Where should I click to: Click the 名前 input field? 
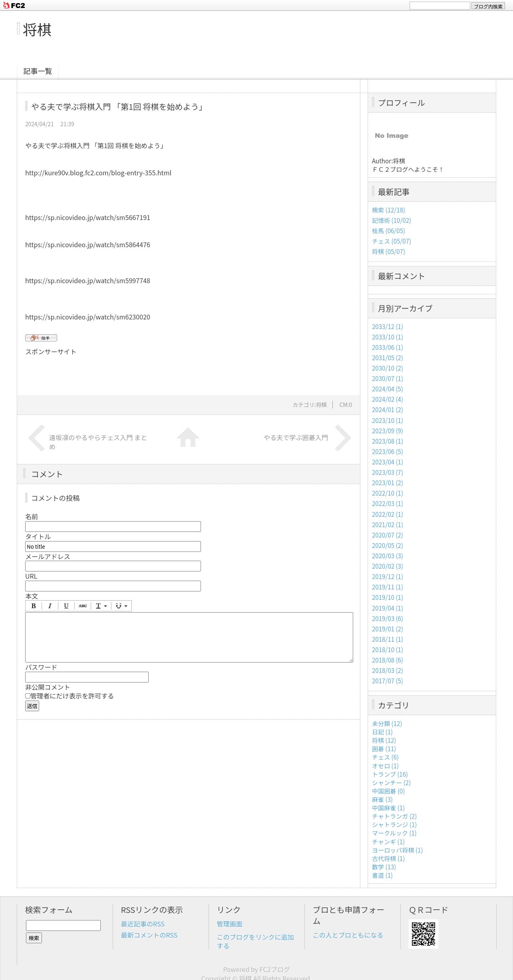click(113, 526)
